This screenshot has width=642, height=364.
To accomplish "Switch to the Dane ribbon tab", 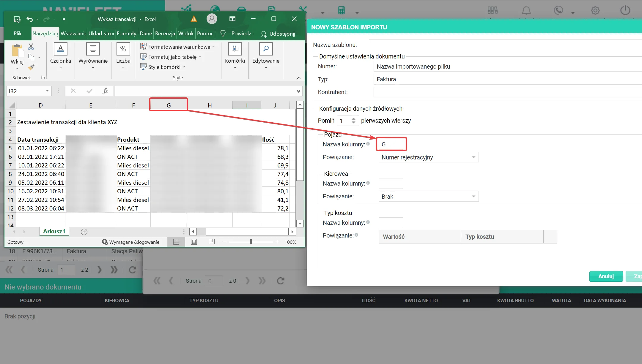I will pos(146,34).
